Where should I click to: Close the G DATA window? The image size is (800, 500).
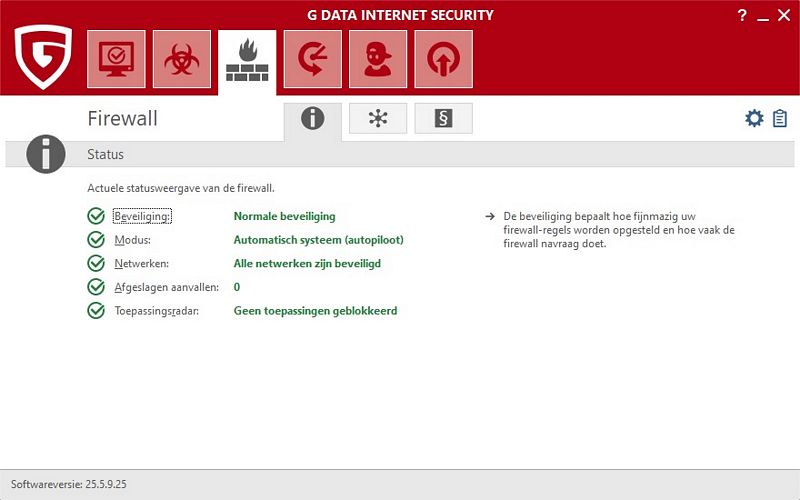point(784,15)
